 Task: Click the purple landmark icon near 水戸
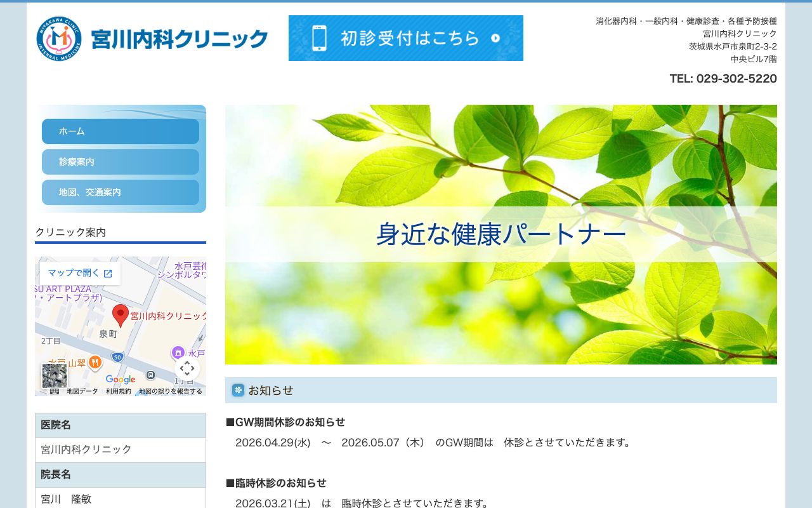pyautogui.click(x=178, y=352)
